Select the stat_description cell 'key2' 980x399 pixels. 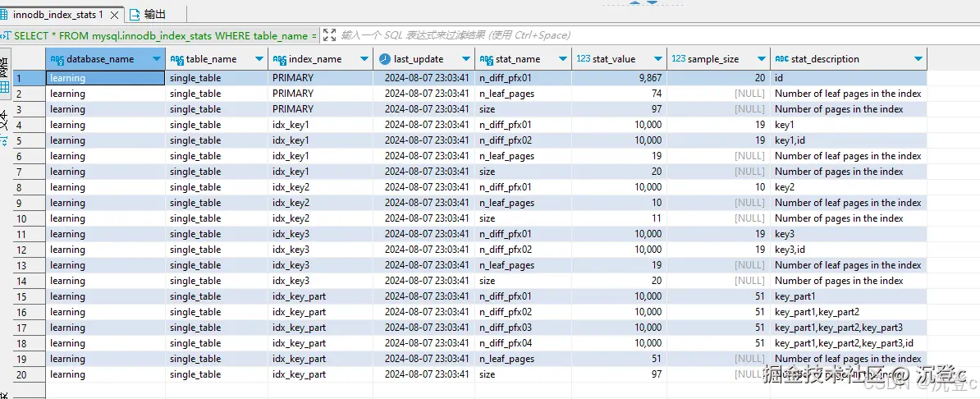(849, 187)
